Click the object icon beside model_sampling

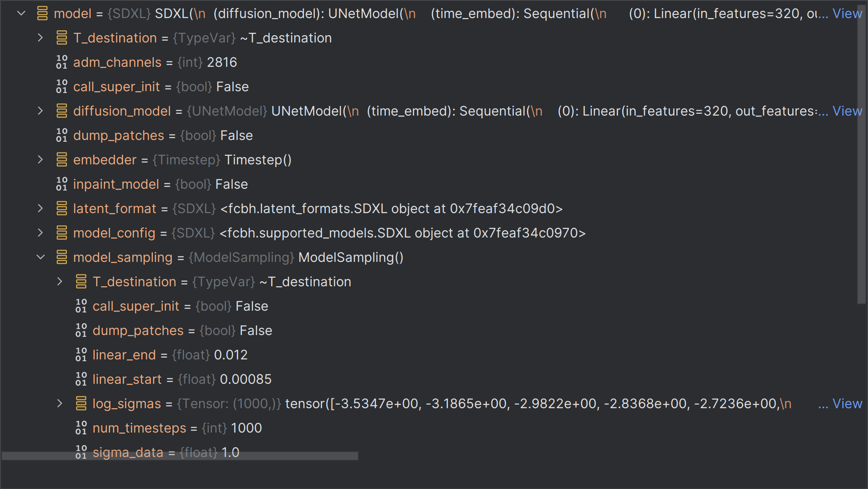click(x=62, y=257)
